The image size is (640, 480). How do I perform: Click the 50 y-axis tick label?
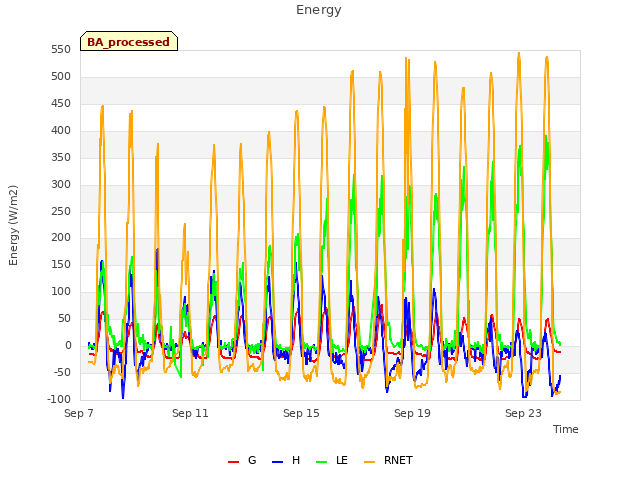(x=64, y=319)
